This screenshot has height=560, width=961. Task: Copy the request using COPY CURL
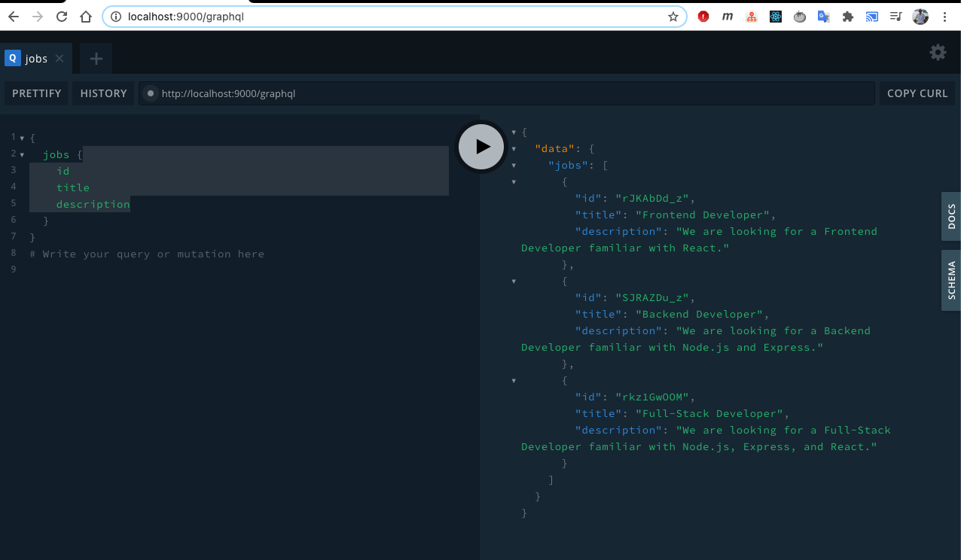[x=917, y=93]
